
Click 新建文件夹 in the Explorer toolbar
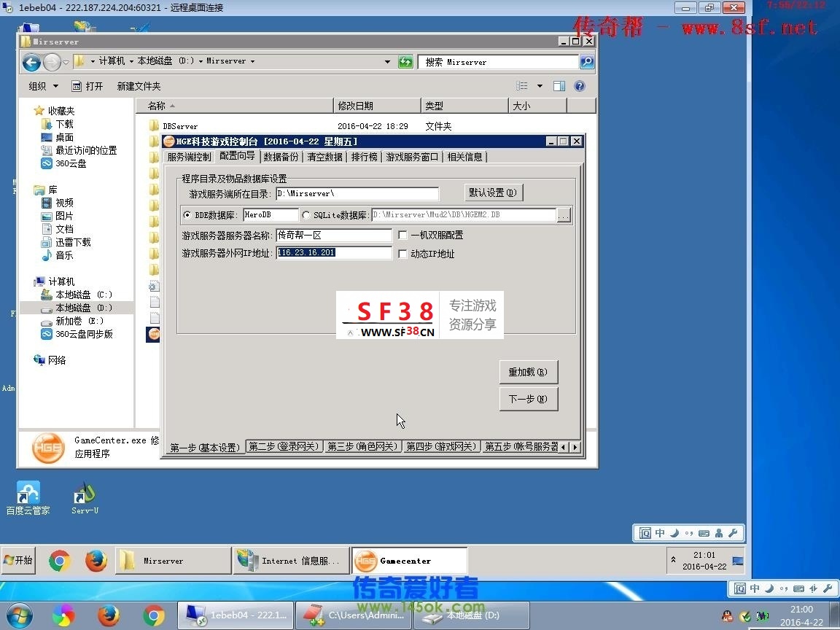click(x=139, y=86)
